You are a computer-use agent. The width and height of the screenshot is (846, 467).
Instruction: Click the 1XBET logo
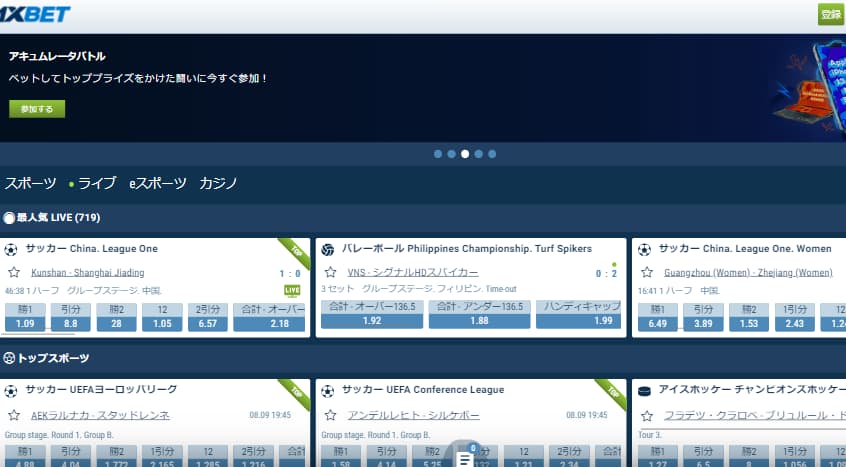pyautogui.click(x=35, y=15)
